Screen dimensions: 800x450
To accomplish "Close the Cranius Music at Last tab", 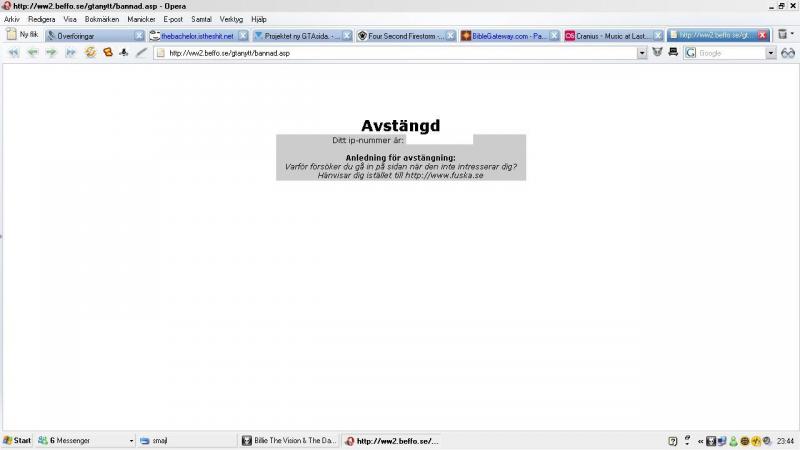I will (x=658, y=36).
